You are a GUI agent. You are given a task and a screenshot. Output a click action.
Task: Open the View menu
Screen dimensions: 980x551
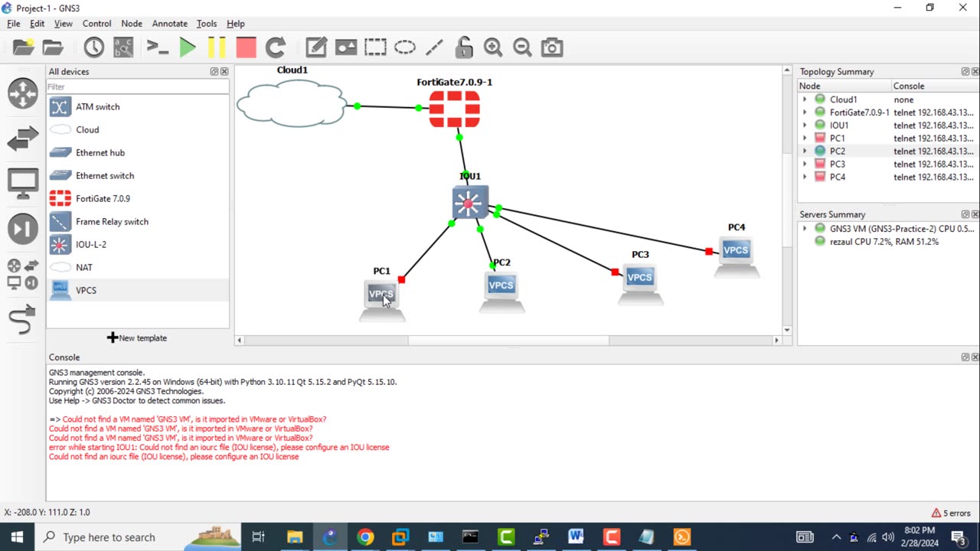pos(64,24)
